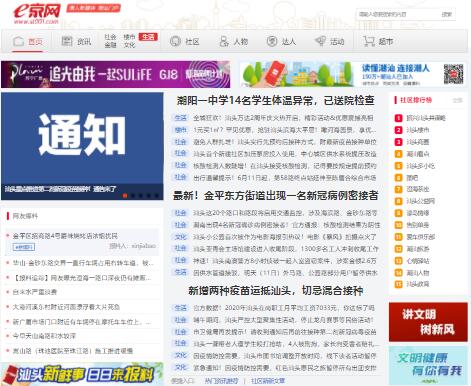Click the chat bubble icon beside 社区
The height and width of the screenshot is (386, 471).
click(175, 41)
